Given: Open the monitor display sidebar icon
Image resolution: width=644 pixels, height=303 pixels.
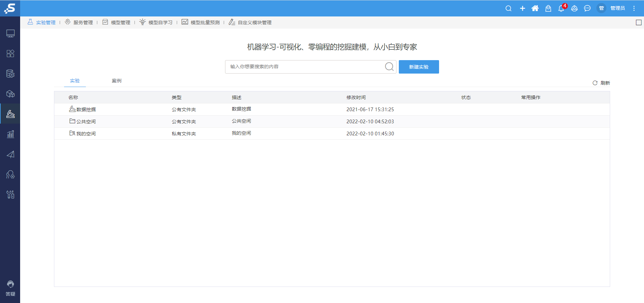Looking at the screenshot, I should pos(10,34).
